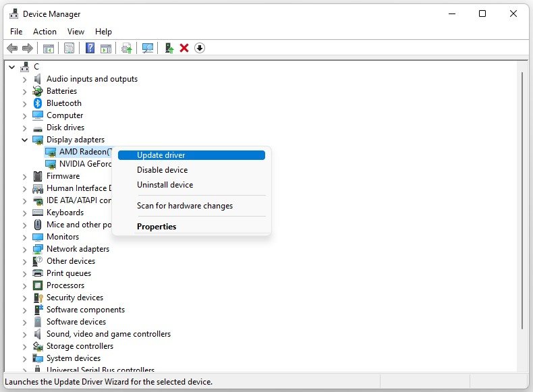Click the black down arrow disable device icon
The height and width of the screenshot is (392, 533).
point(200,48)
